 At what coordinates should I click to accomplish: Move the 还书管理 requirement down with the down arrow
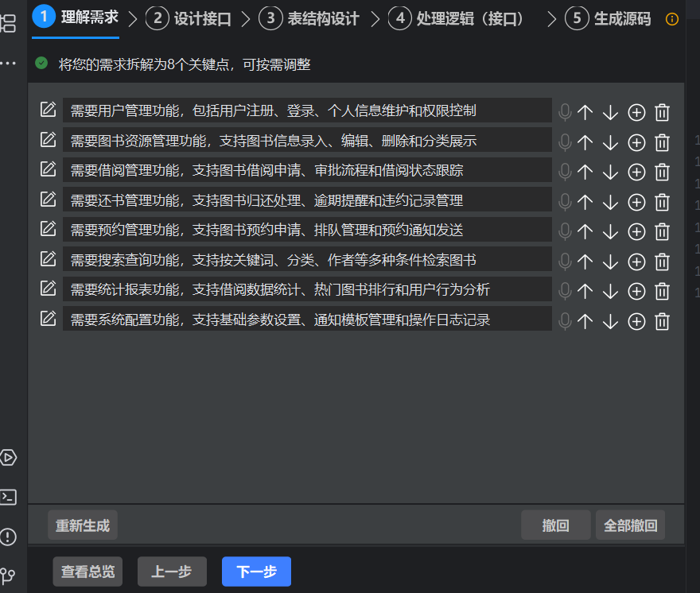click(x=610, y=201)
